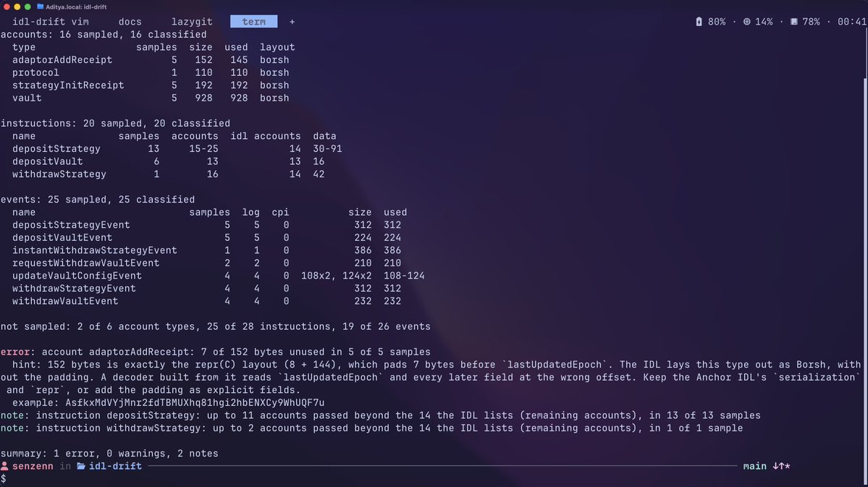This screenshot has width=868, height=487.
Task: Click the CPU icon showing 14%
Action: click(x=747, y=22)
